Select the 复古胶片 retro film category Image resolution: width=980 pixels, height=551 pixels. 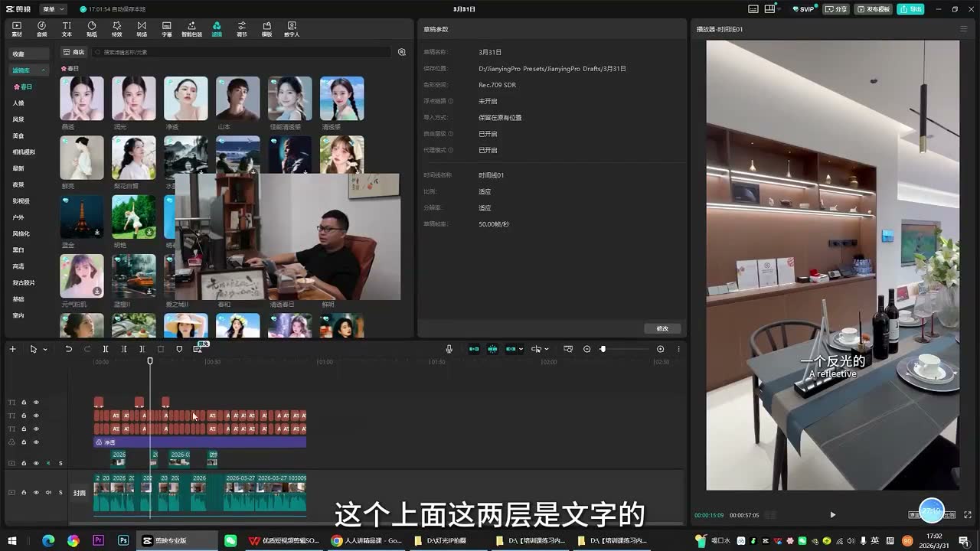pyautogui.click(x=24, y=282)
